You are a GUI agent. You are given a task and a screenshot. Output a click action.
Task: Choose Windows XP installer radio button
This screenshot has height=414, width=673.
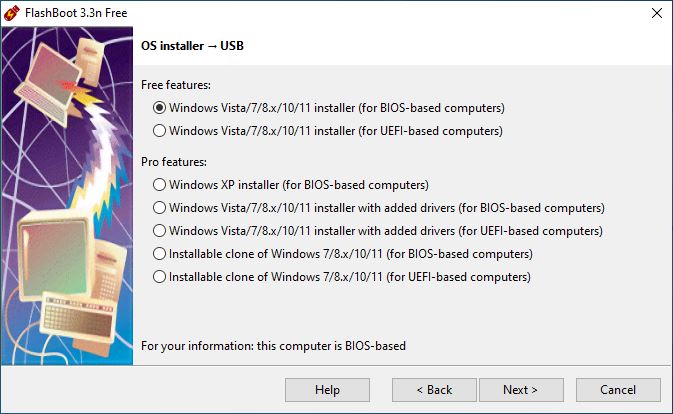[291, 185]
